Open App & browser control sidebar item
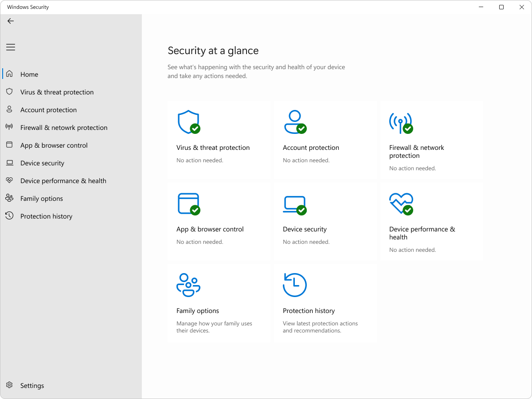532x399 pixels. point(54,145)
